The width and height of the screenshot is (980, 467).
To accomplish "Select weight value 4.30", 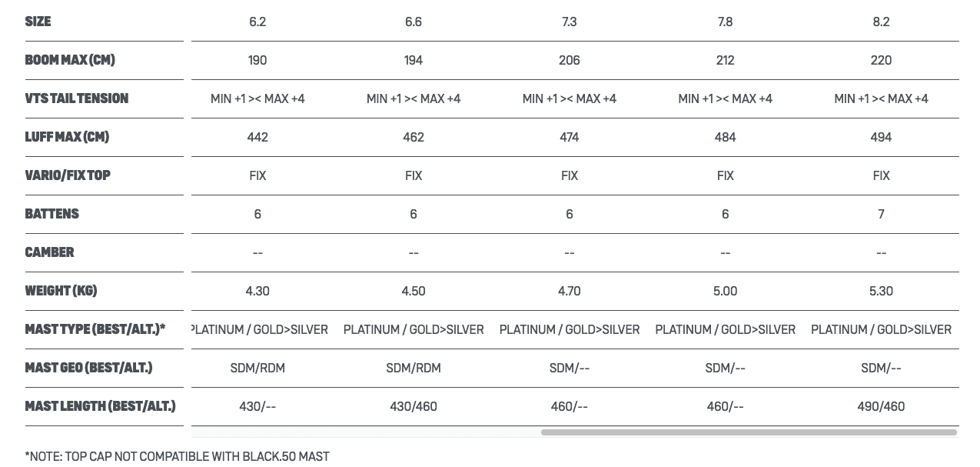I will pos(257,291).
